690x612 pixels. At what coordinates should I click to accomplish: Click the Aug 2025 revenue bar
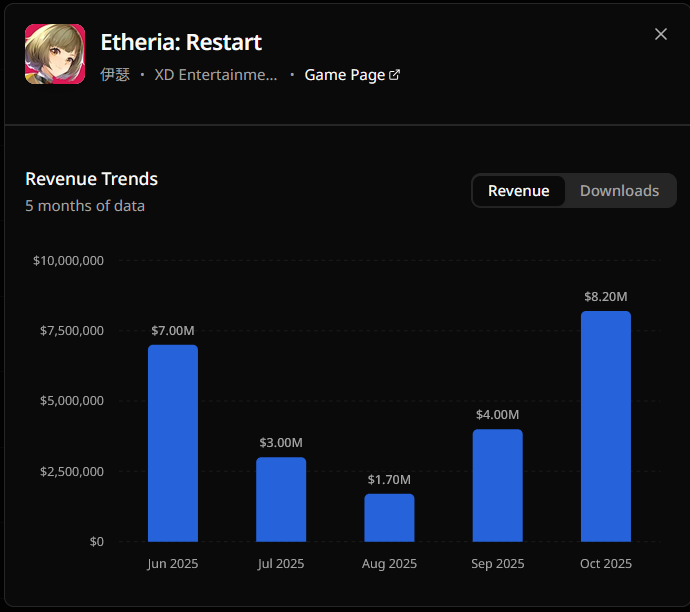pos(389,517)
